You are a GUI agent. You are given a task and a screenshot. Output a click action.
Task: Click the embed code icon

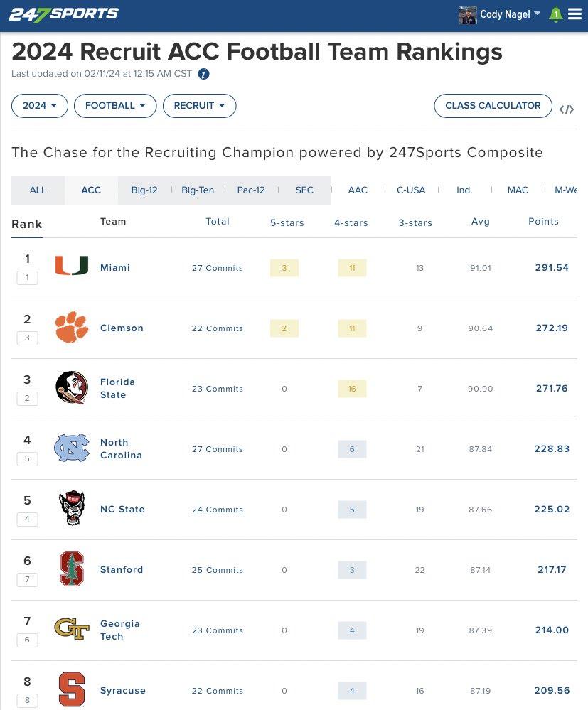tap(567, 109)
